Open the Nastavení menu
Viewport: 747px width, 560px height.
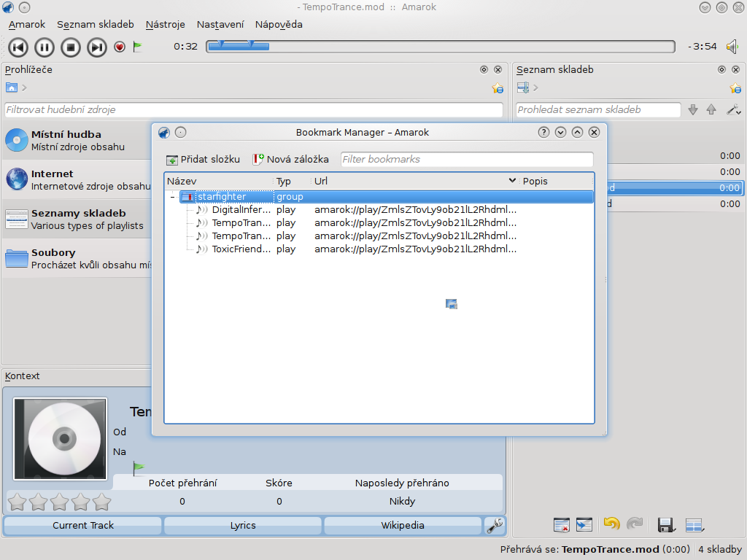pos(220,24)
